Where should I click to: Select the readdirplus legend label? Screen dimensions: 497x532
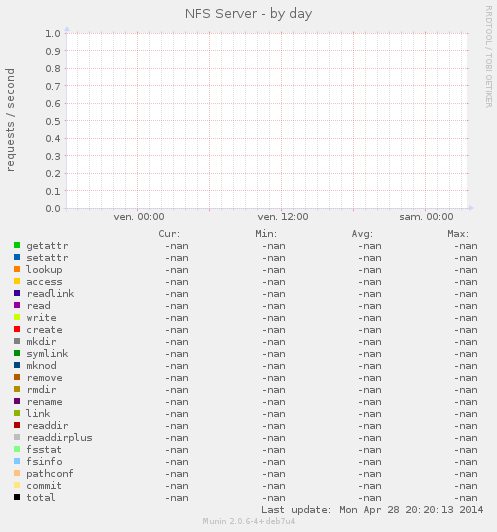[x=59, y=438]
